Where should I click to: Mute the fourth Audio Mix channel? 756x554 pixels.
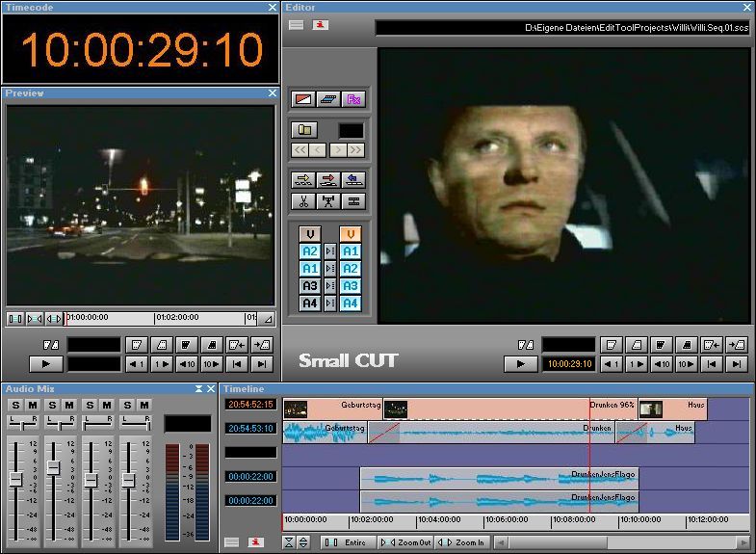[144, 405]
